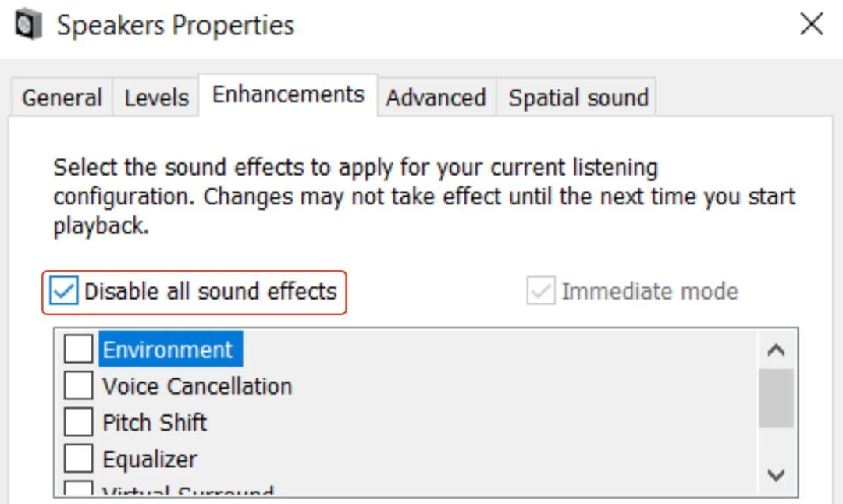843x504 pixels.
Task: Select the Environment list entry
Action: pos(168,349)
